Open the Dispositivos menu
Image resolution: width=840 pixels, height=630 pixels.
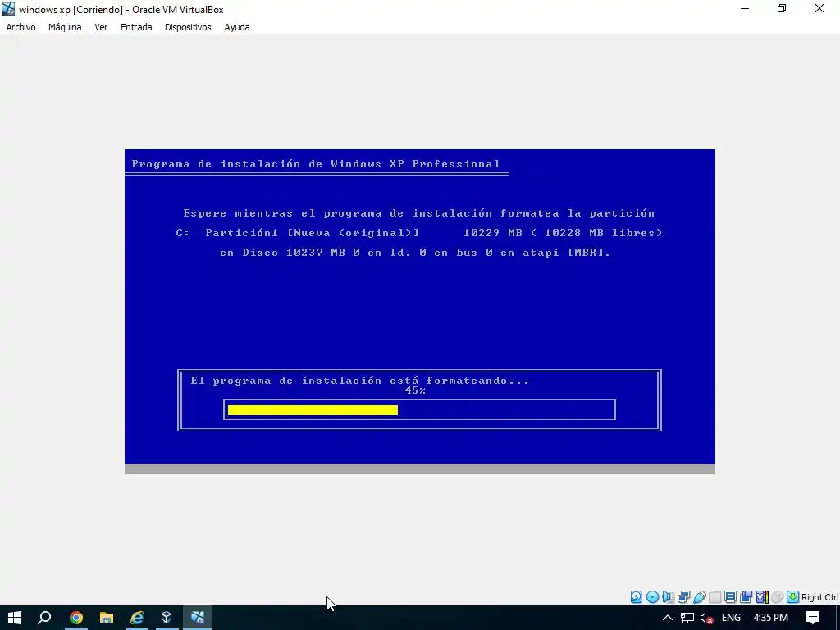tap(188, 27)
